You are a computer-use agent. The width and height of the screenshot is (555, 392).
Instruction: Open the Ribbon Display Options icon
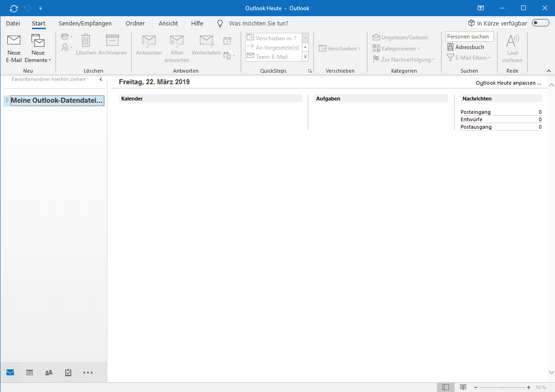pyautogui.click(x=480, y=8)
